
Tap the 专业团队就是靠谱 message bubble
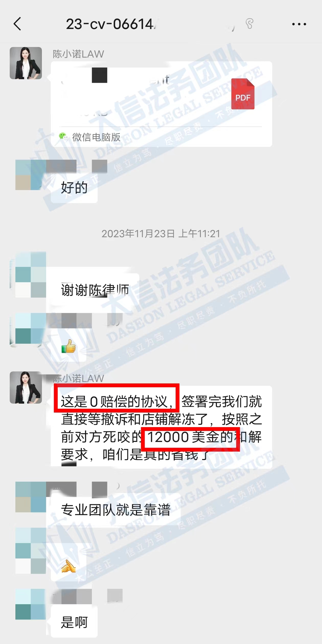pos(116,510)
